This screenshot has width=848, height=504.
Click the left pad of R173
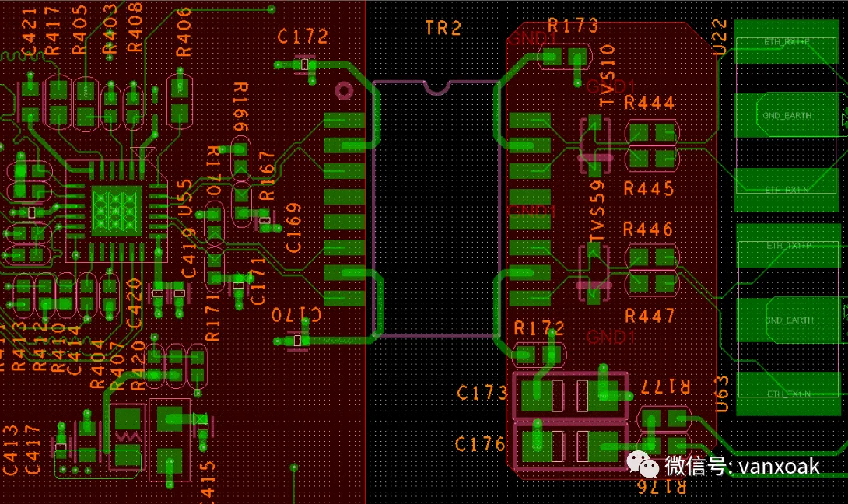(x=552, y=56)
